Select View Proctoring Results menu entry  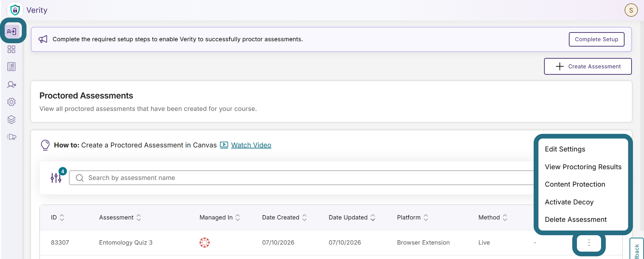[x=583, y=167]
